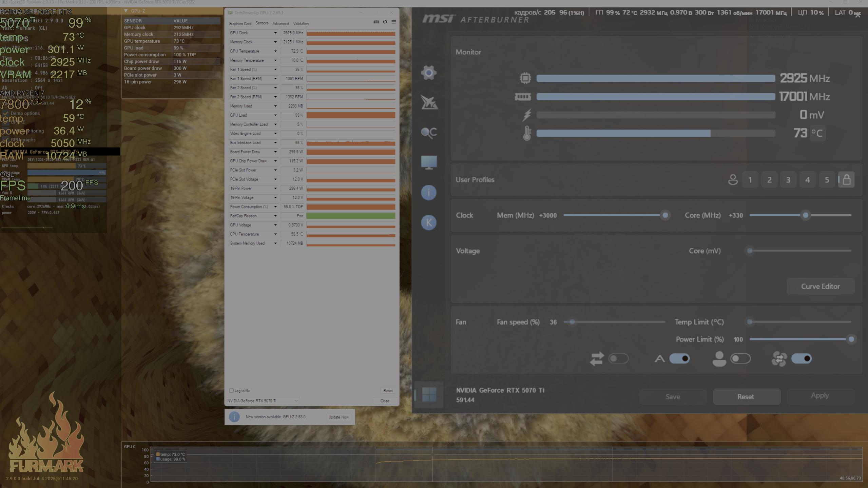Click the profile lock icon

(x=846, y=179)
